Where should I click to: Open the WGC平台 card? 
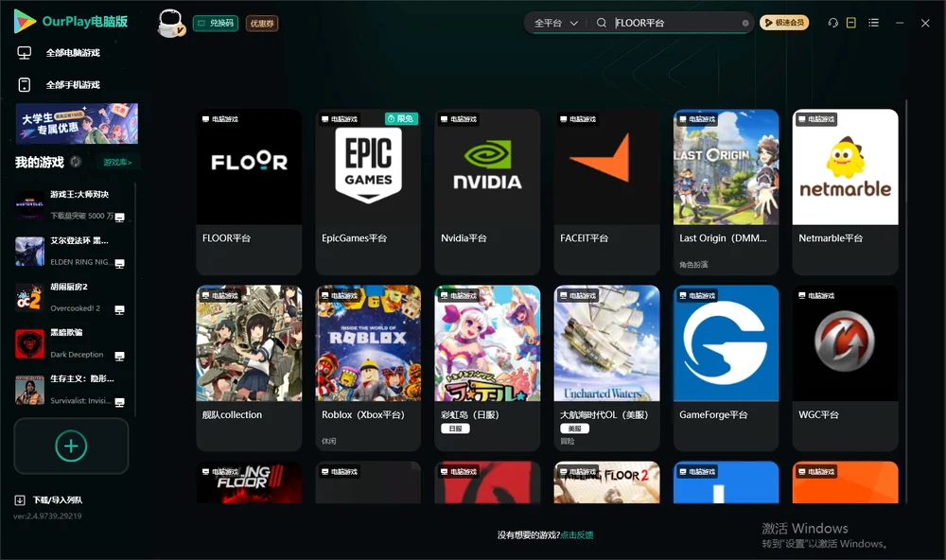click(x=845, y=368)
